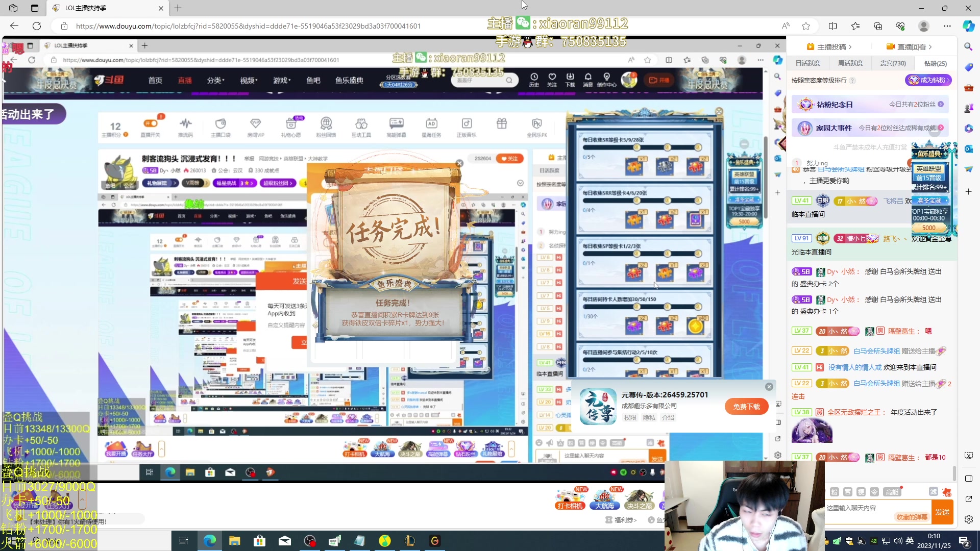
Task: Open Task View on the Windows taskbar
Action: coord(184,541)
